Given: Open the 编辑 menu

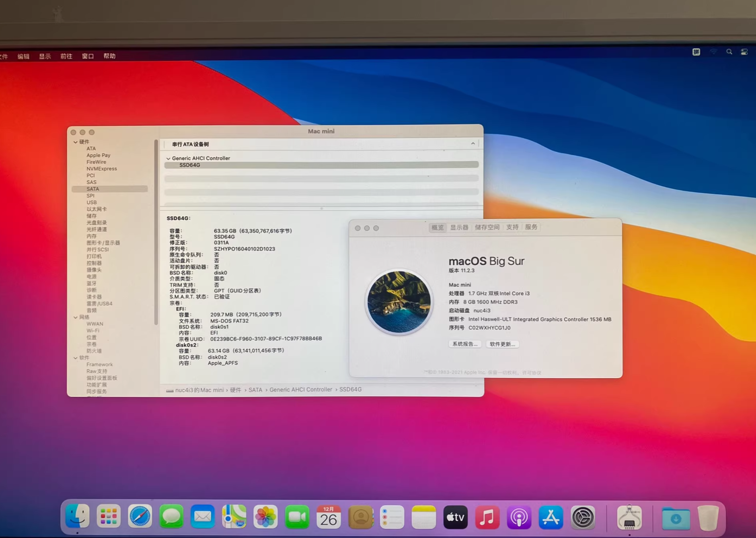Looking at the screenshot, I should click(23, 56).
